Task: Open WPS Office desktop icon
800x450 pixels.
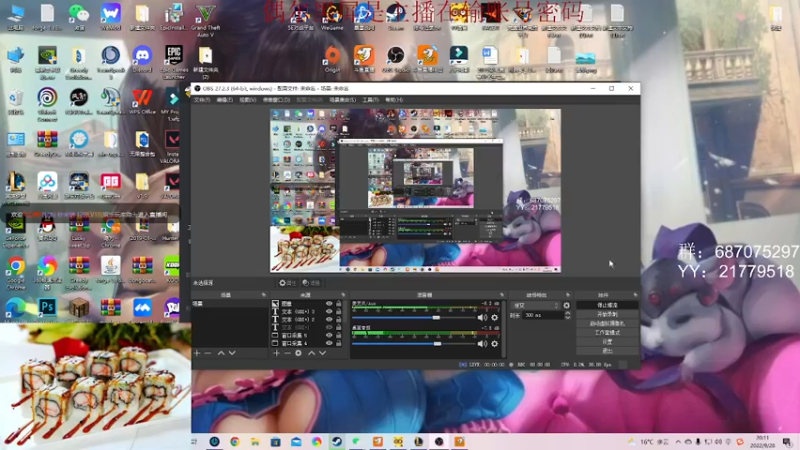Action: tap(142, 101)
